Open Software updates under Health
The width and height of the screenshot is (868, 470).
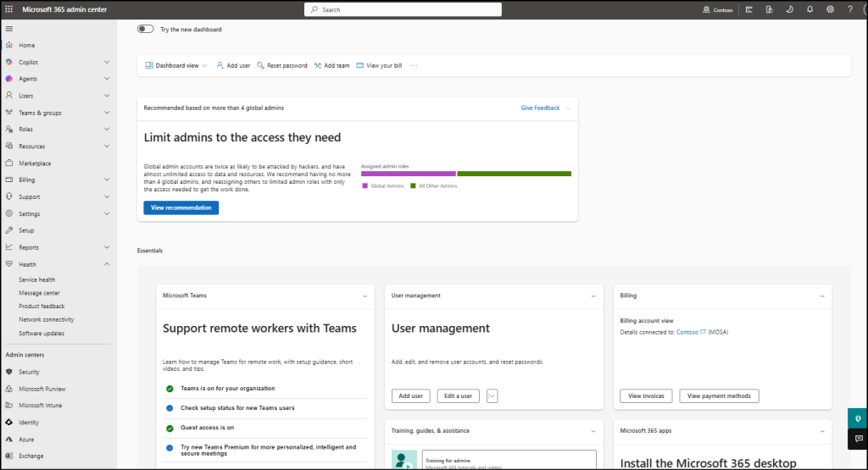click(42, 334)
